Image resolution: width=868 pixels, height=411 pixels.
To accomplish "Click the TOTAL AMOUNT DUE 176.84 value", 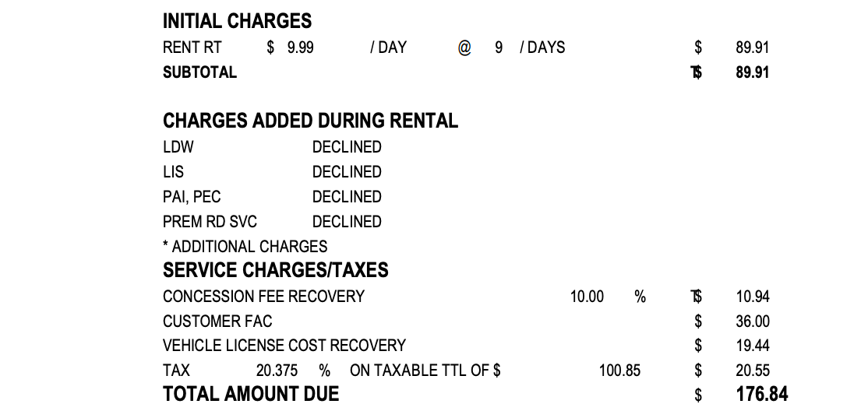I will [762, 395].
